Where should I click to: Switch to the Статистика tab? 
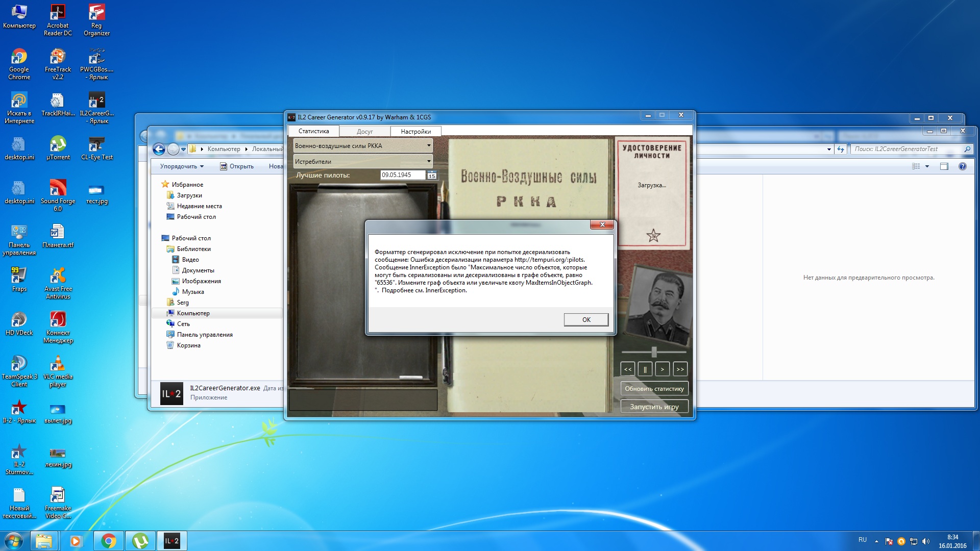click(313, 131)
